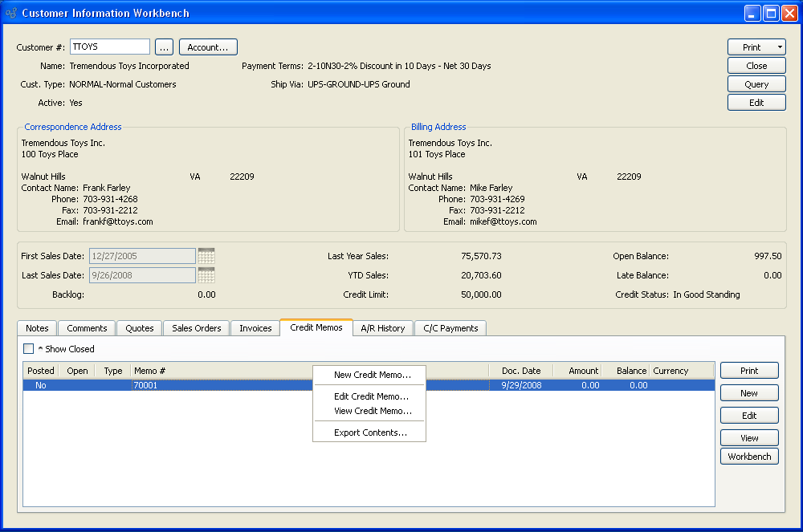Viewport: 803px width, 532px height.
Task: Maximize the Customer Information Workbench window
Action: [771, 13]
